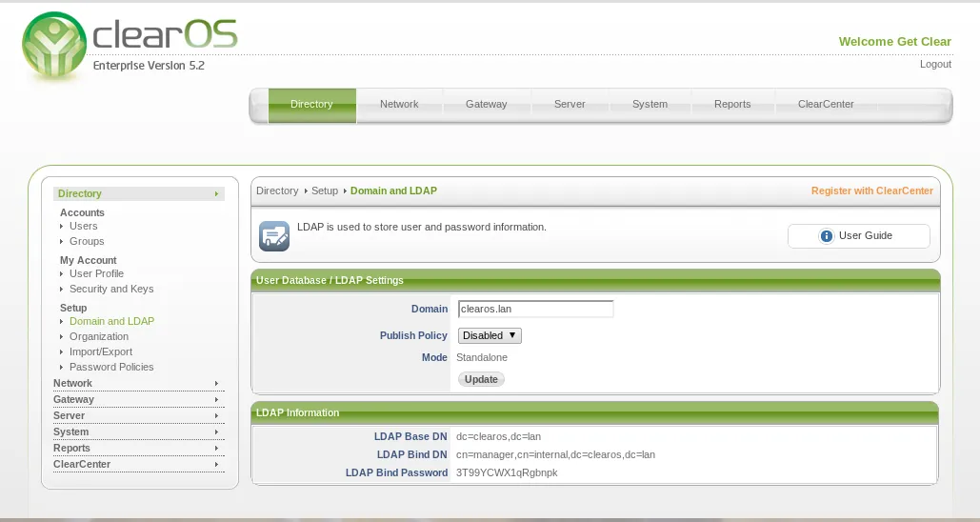Open User Profile in the sidebar
Screen dimensions: 980x522
(96, 273)
